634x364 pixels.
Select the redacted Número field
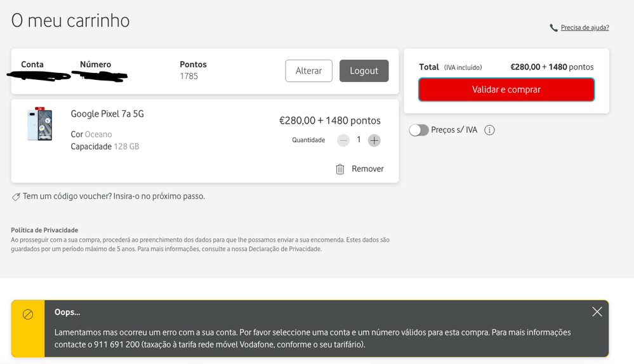click(x=100, y=76)
